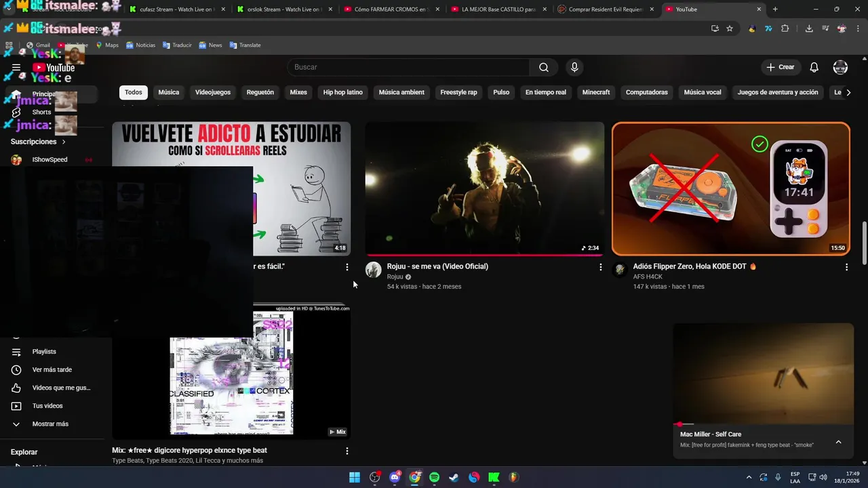Open the Windows Start menu
Image resolution: width=868 pixels, height=488 pixels.
click(x=355, y=477)
